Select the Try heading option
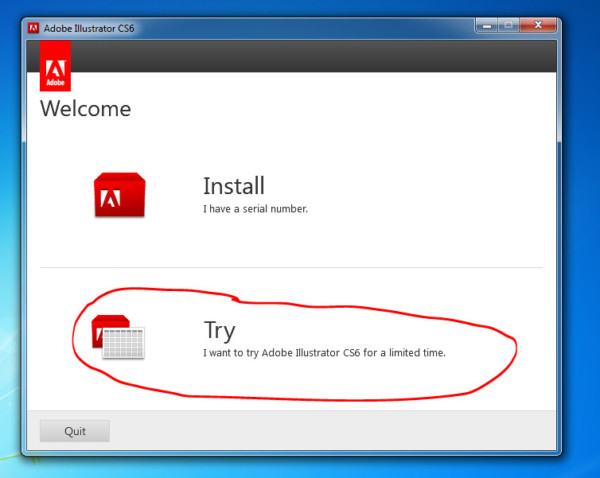Viewport: 600px width, 478px height. pos(219,330)
